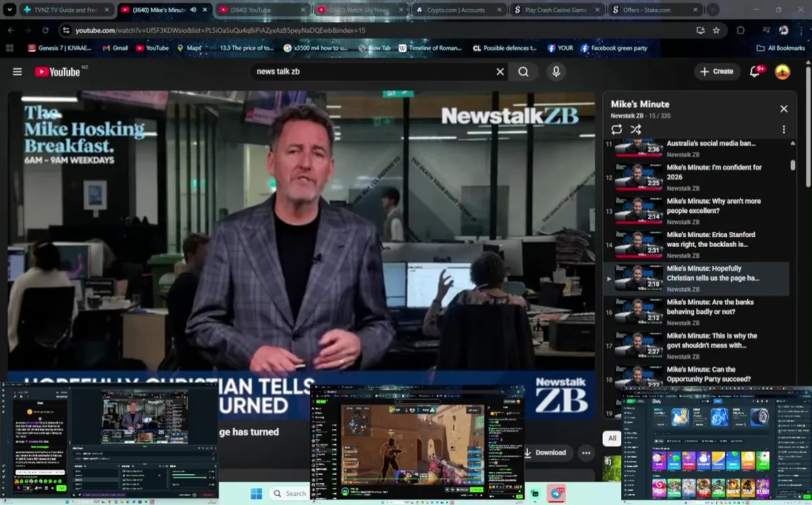Open 'Possible defences t...' bookmark
812x505 pixels.
pos(505,48)
